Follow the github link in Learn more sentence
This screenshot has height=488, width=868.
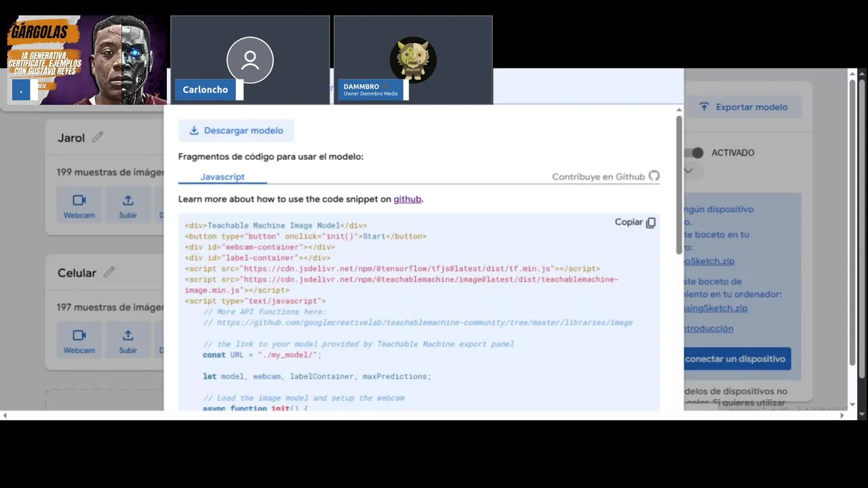pyautogui.click(x=407, y=199)
